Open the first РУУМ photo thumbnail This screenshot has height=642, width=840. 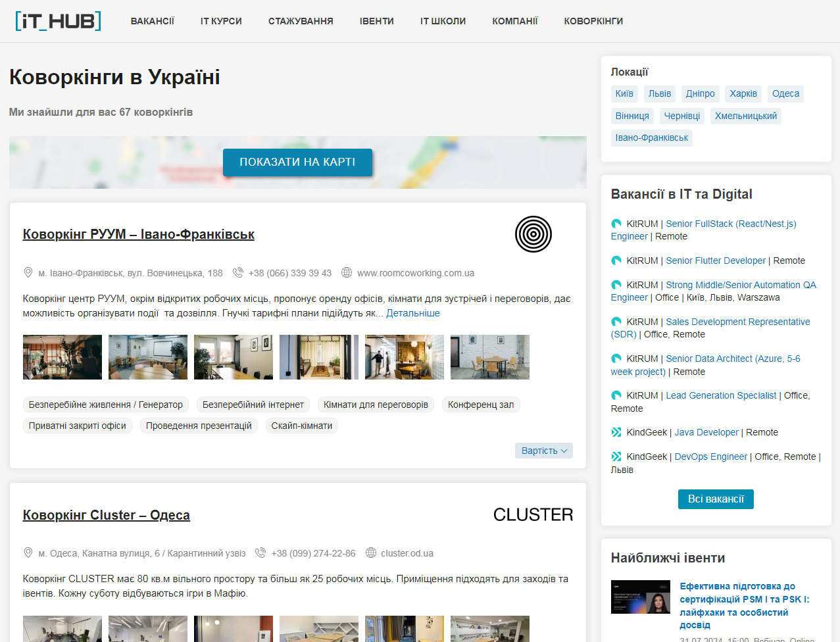coord(62,357)
